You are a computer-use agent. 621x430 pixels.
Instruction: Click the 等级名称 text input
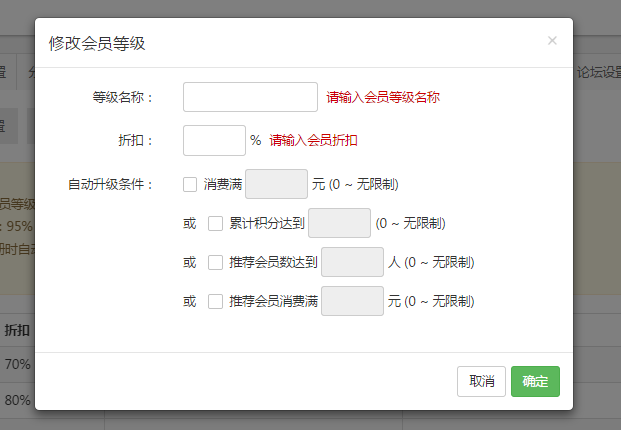pyautogui.click(x=250, y=97)
